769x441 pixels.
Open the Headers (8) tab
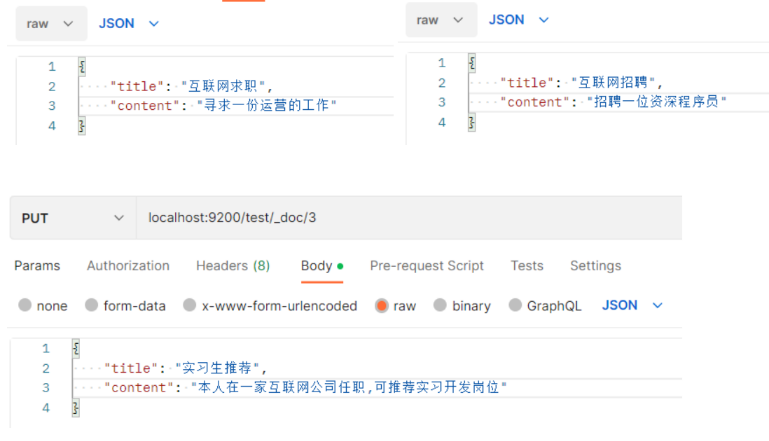pos(233,266)
